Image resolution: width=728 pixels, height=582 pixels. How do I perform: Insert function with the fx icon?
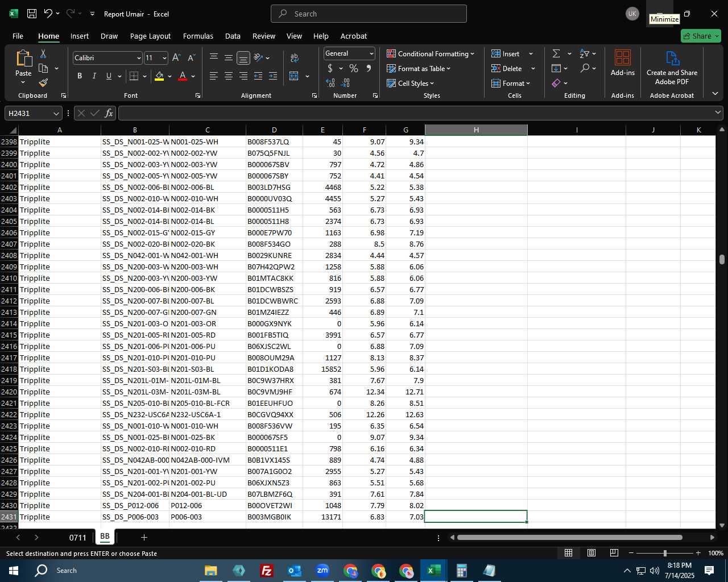109,113
